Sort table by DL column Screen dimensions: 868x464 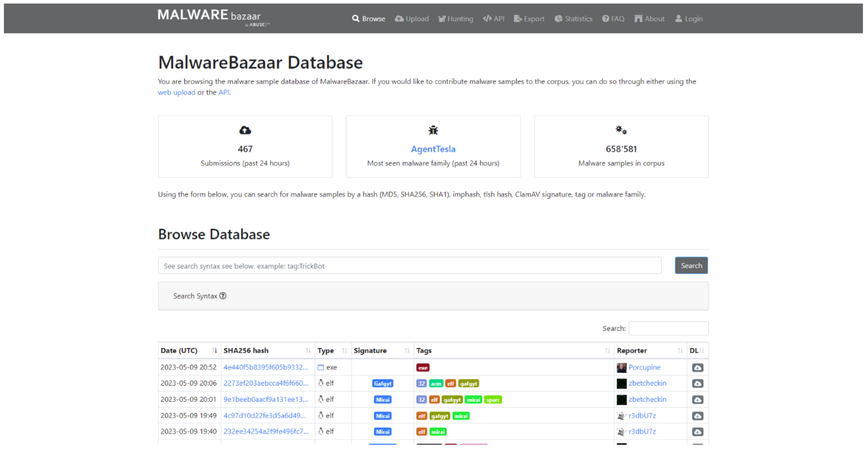(697, 351)
